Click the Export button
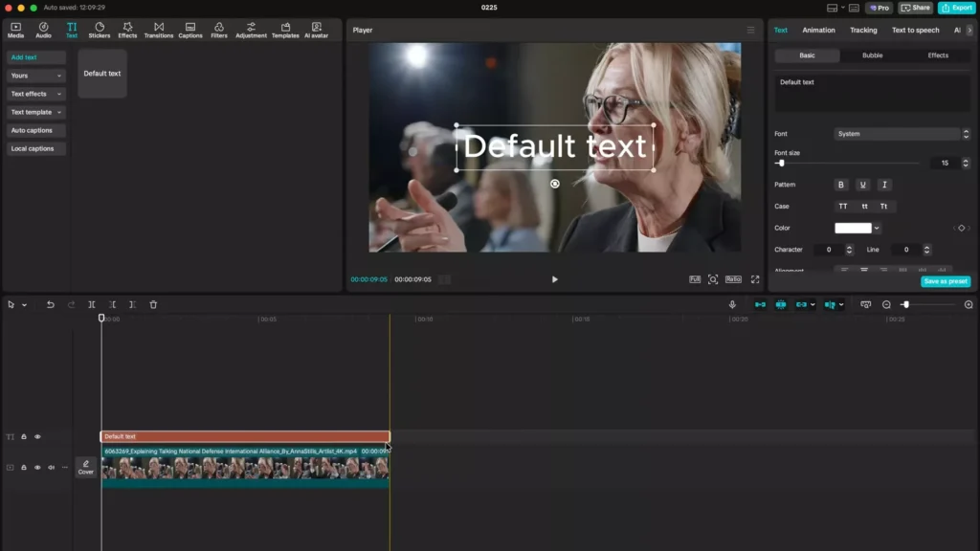The width and height of the screenshot is (980, 551). (957, 7)
